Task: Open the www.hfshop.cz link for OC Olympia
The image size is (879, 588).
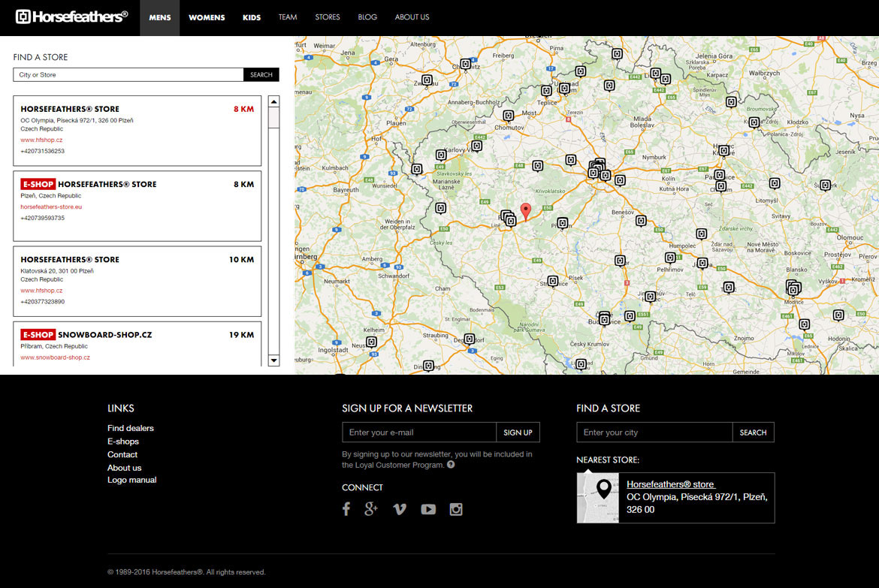Action: click(x=41, y=140)
